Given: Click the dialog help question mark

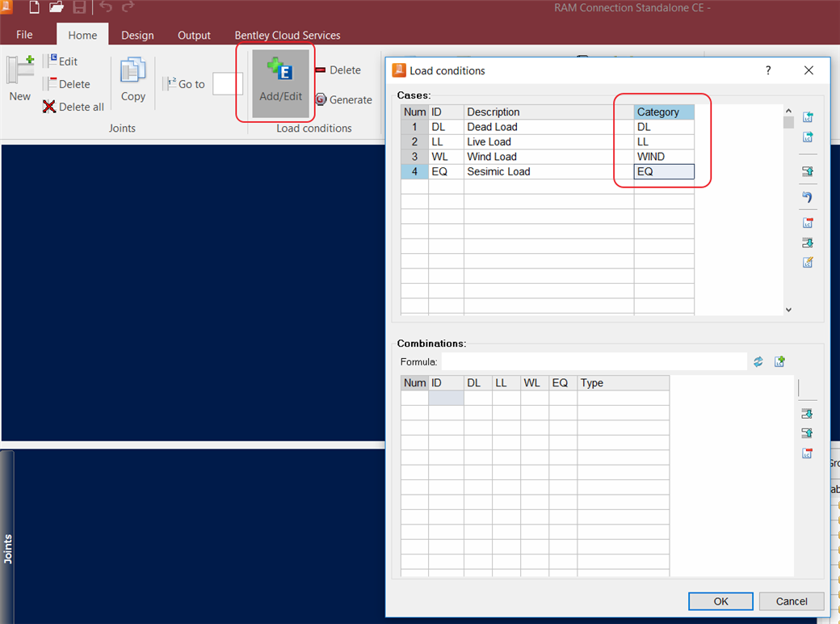Looking at the screenshot, I should click(768, 70).
